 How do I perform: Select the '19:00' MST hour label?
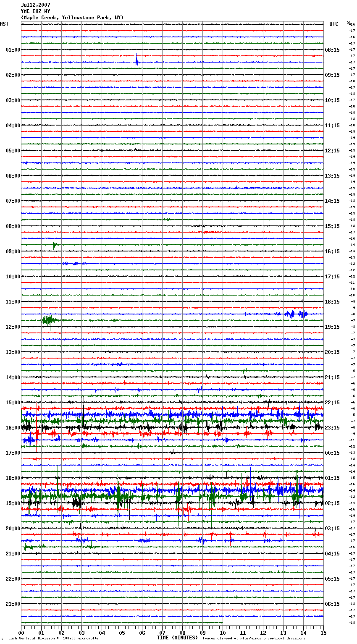pyautogui.click(x=13, y=503)
